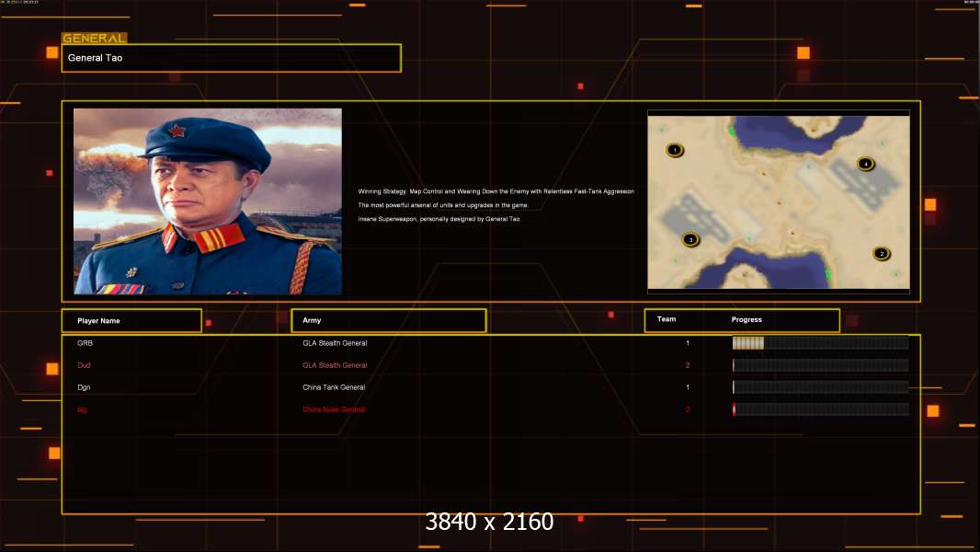
Task: Click the 'Insane Superweapon' description line
Action: (x=439, y=219)
